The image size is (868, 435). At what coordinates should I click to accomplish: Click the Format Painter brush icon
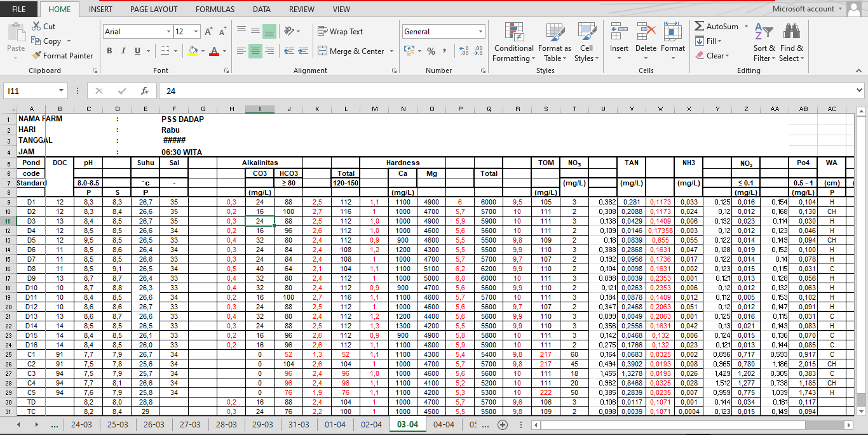point(37,56)
